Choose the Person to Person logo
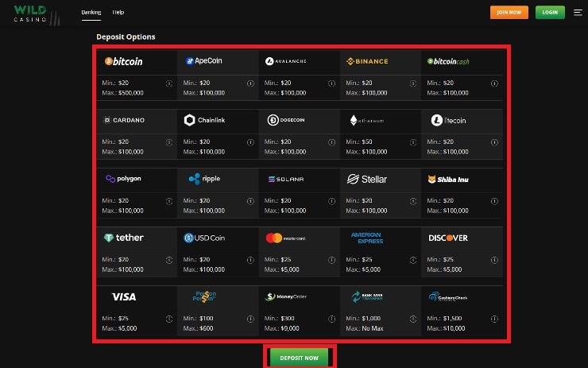This screenshot has width=588, height=368. point(204,296)
